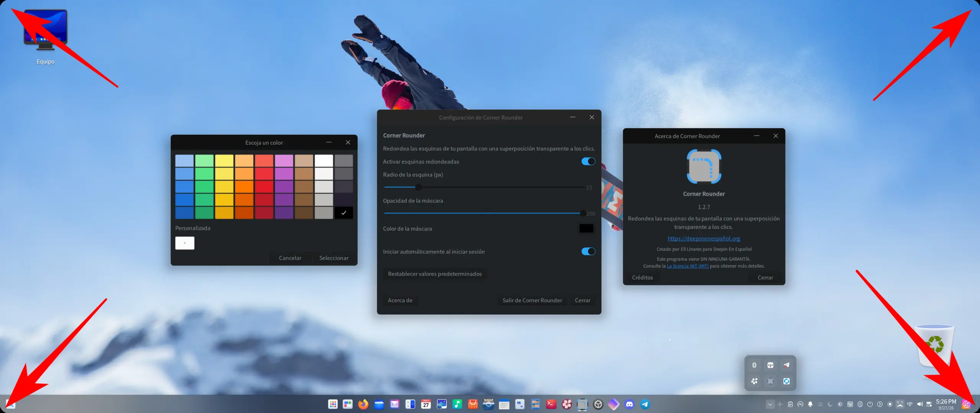Click Restablecer valores predeterminados
This screenshot has height=413, width=980.
pos(435,274)
